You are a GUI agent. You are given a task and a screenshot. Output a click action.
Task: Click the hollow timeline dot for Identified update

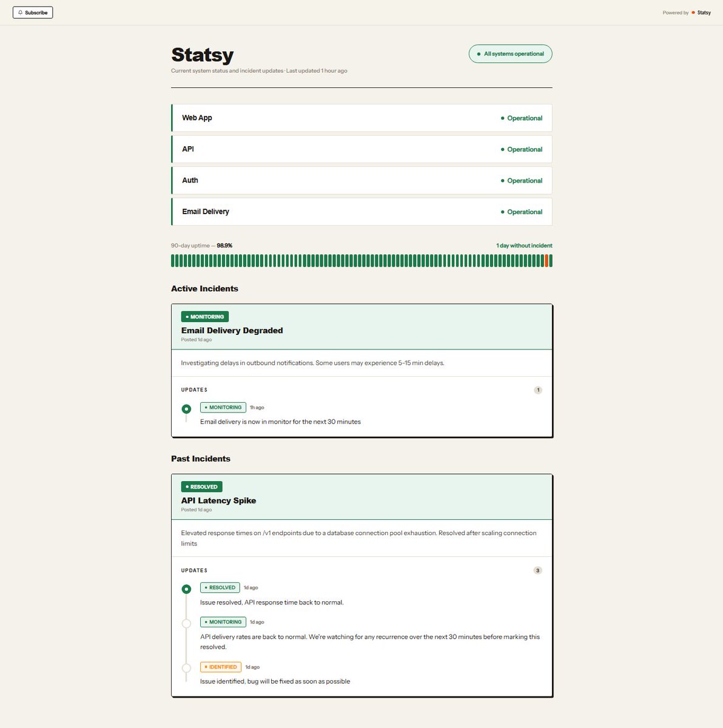pyautogui.click(x=186, y=669)
